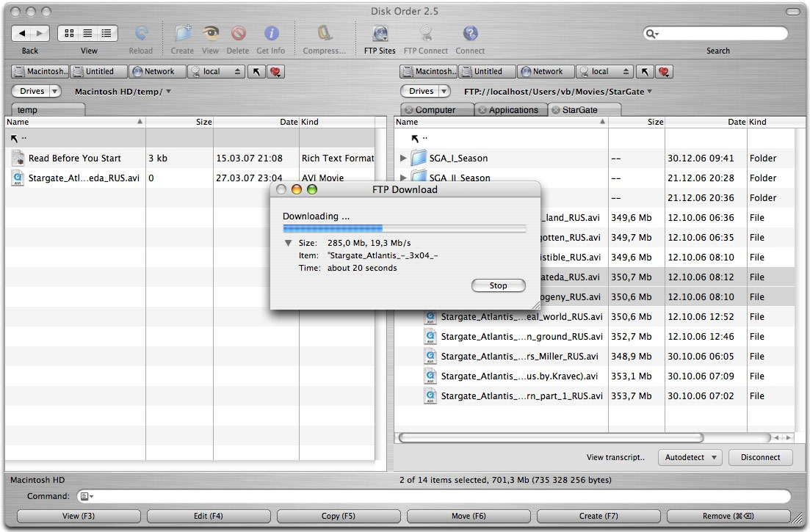Open Get Info from toolbar

271,34
